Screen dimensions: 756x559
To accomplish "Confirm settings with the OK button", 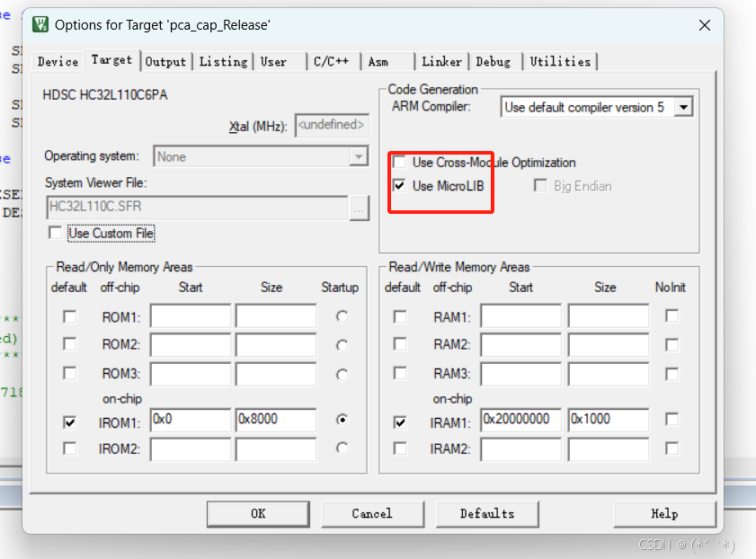I will tap(258, 514).
